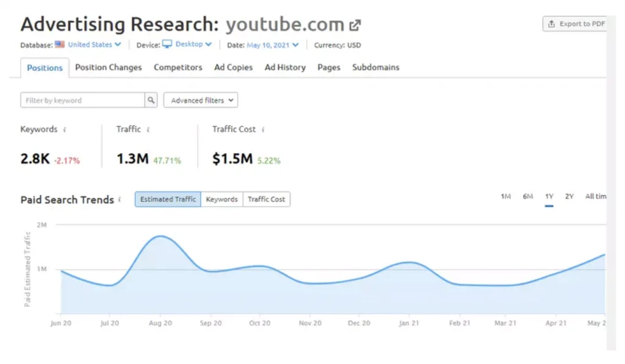The width and height of the screenshot is (625, 364).
Task: Open youtube.com external link icon
Action: 355,25
